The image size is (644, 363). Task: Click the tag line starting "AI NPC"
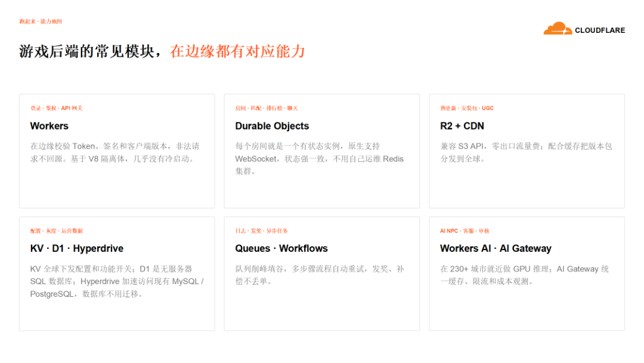465,231
